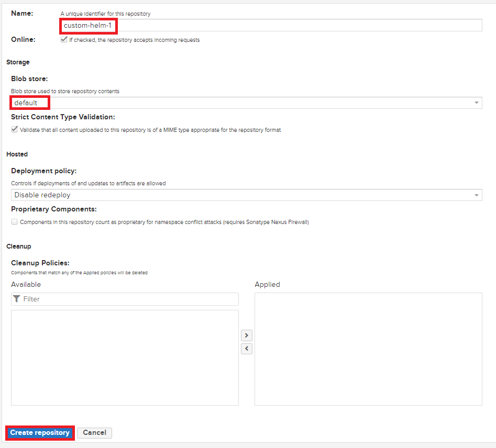This screenshot has width=496, height=448.
Task: Disable Strict Content Type Validation
Action: coord(14,129)
